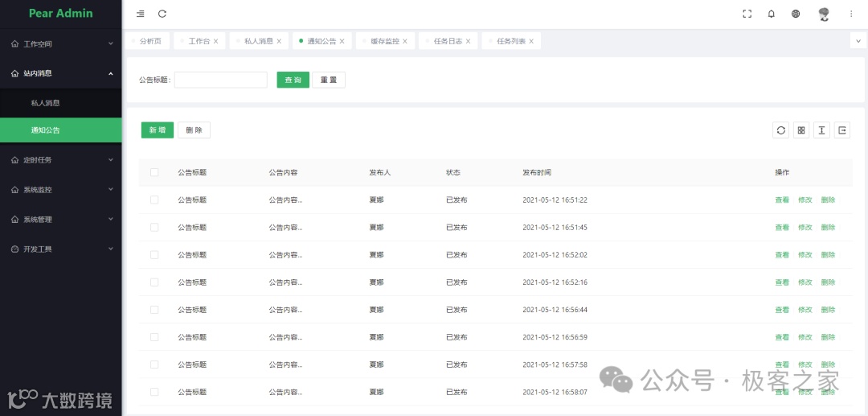Click 删除 in the 16:56:59 row
This screenshot has height=416, width=868.
[828, 337]
